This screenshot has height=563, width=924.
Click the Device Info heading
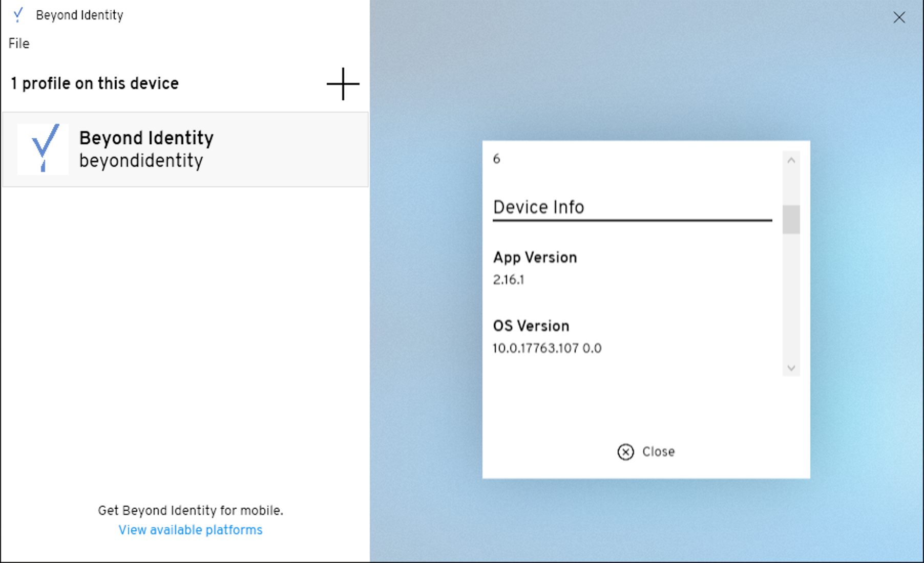click(x=538, y=207)
